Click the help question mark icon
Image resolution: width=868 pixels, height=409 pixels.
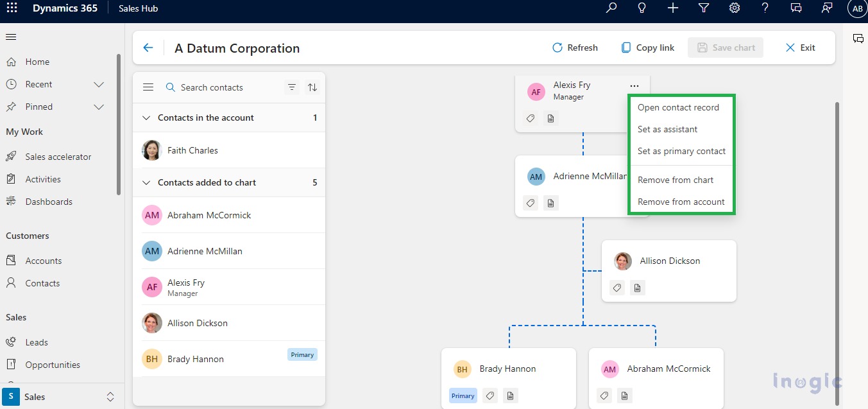click(765, 8)
